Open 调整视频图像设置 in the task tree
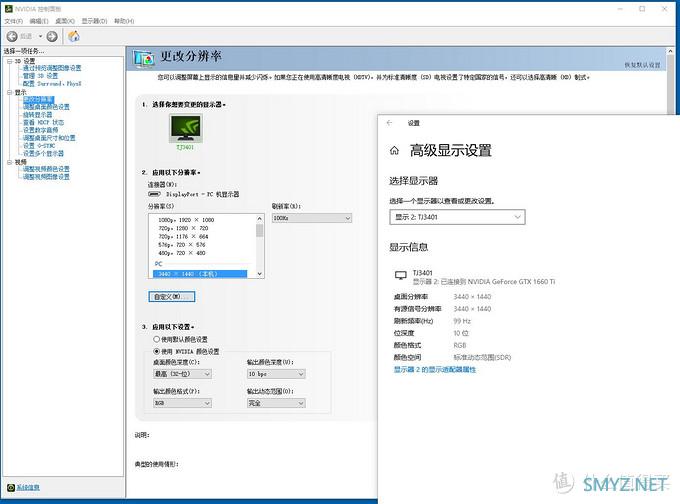Viewport: 680px width, 504px height. pos(46,177)
